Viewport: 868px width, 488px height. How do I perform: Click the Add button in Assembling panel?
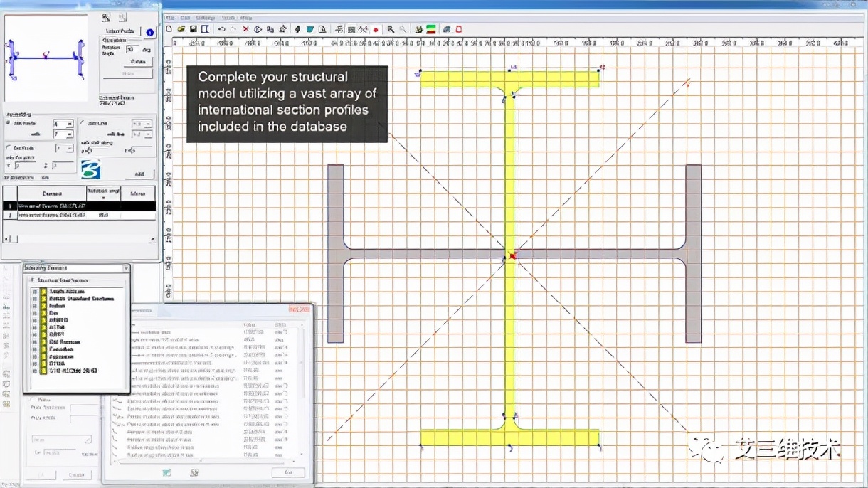(139, 174)
